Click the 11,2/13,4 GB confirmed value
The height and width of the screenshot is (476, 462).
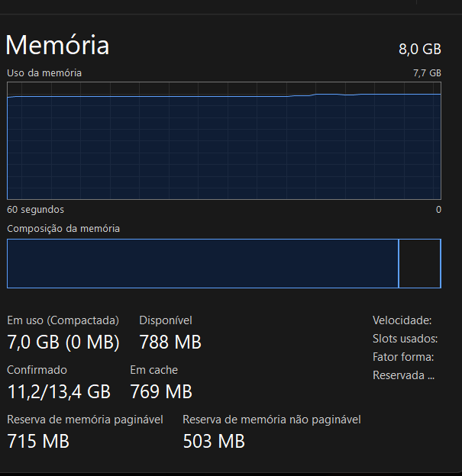[x=59, y=392]
